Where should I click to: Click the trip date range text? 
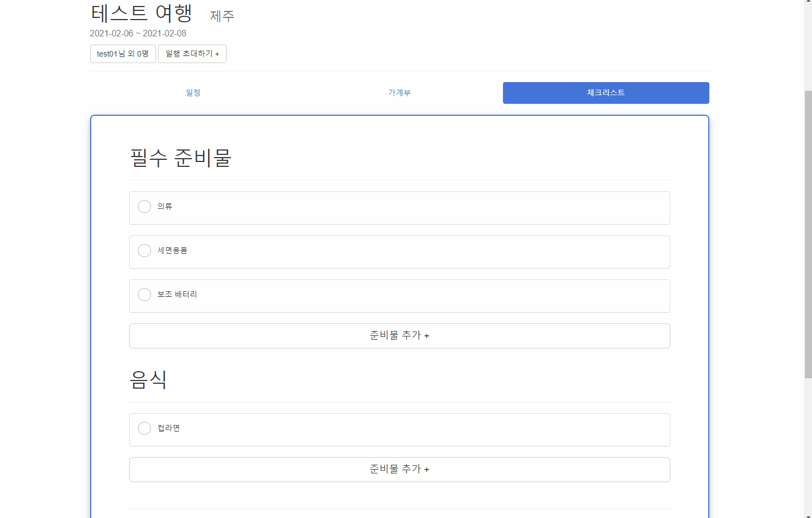click(x=138, y=33)
